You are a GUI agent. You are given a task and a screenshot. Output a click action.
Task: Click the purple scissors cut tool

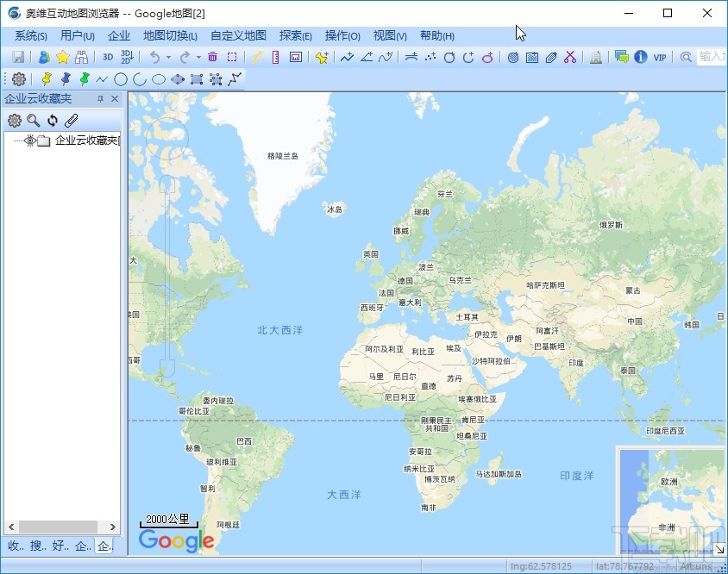[x=570, y=57]
